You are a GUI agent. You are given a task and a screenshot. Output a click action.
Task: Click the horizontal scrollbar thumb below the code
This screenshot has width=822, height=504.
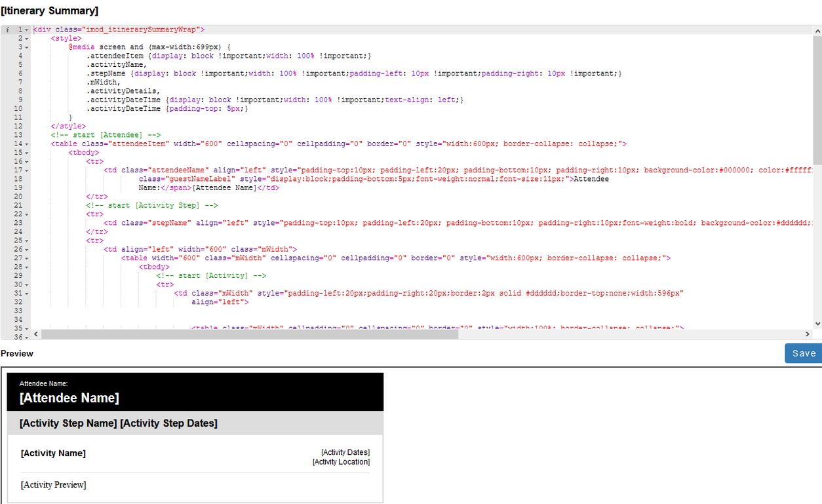[x=249, y=334]
